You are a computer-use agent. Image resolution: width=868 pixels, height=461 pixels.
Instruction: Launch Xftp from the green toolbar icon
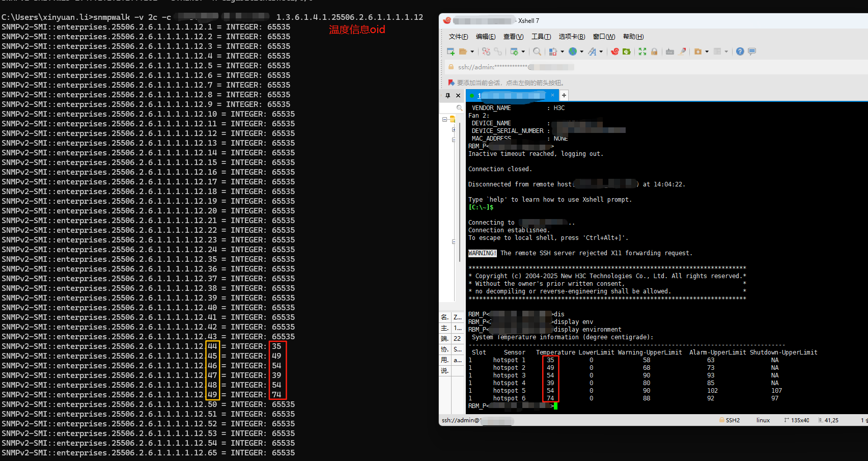tap(627, 51)
